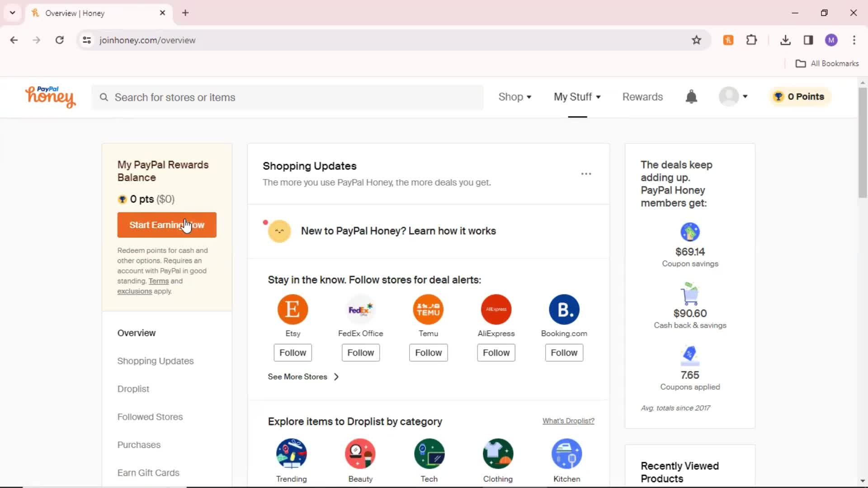Open the Terms link
Screen dimensions: 868x488
(x=159, y=281)
